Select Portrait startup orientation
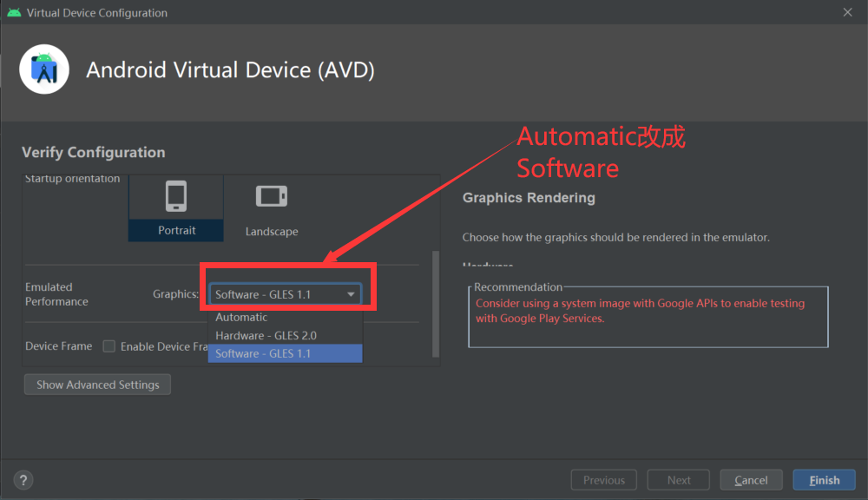The width and height of the screenshot is (868, 500). 176,208
